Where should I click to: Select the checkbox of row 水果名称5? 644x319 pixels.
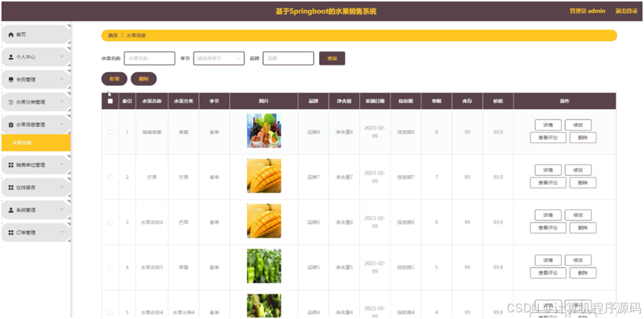[x=110, y=267]
